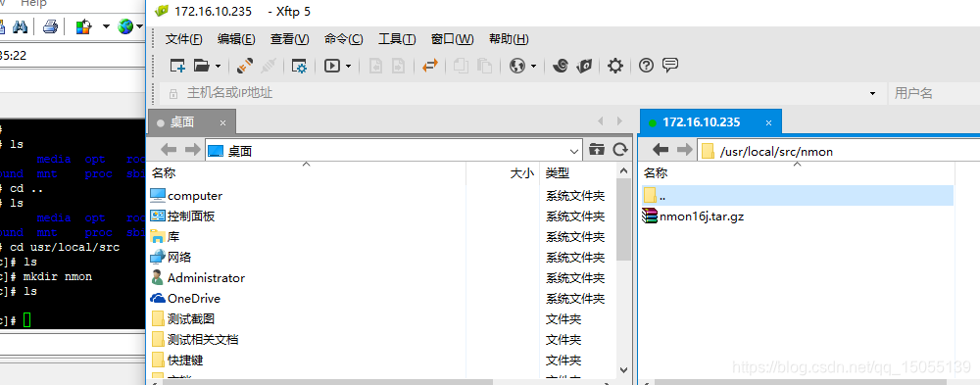Click the globe encoding icon
The height and width of the screenshot is (385, 980).
516,66
